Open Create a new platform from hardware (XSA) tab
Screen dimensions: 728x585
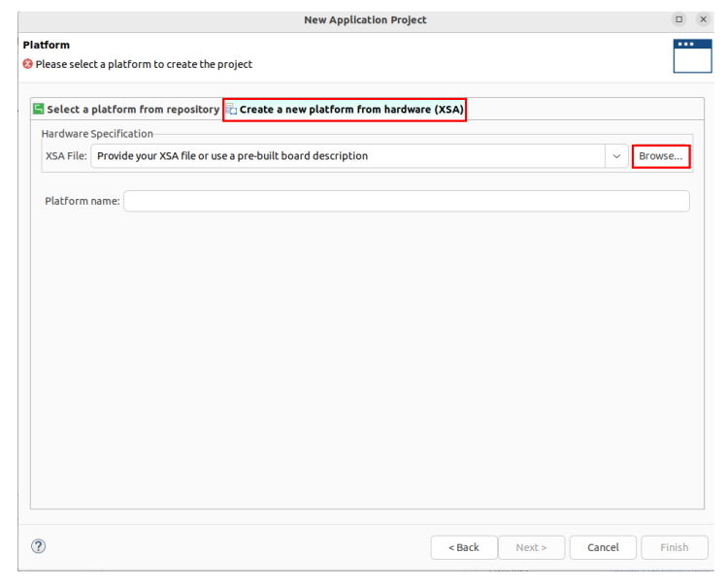tap(345, 110)
